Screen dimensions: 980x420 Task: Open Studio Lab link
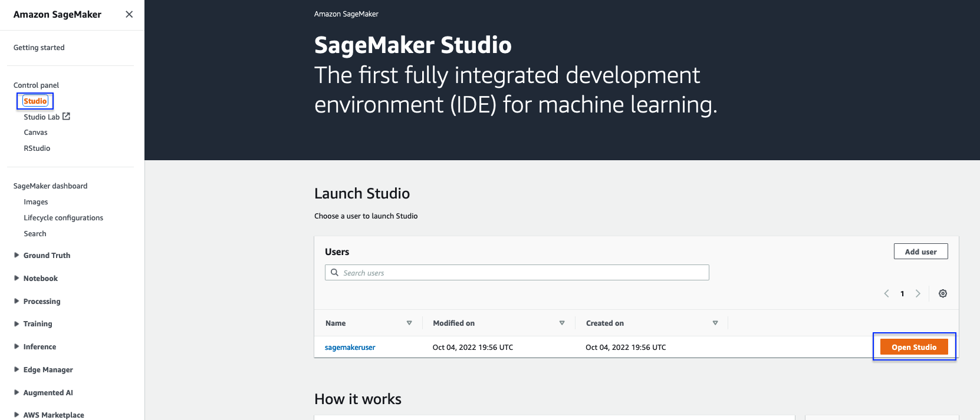pyautogui.click(x=42, y=117)
